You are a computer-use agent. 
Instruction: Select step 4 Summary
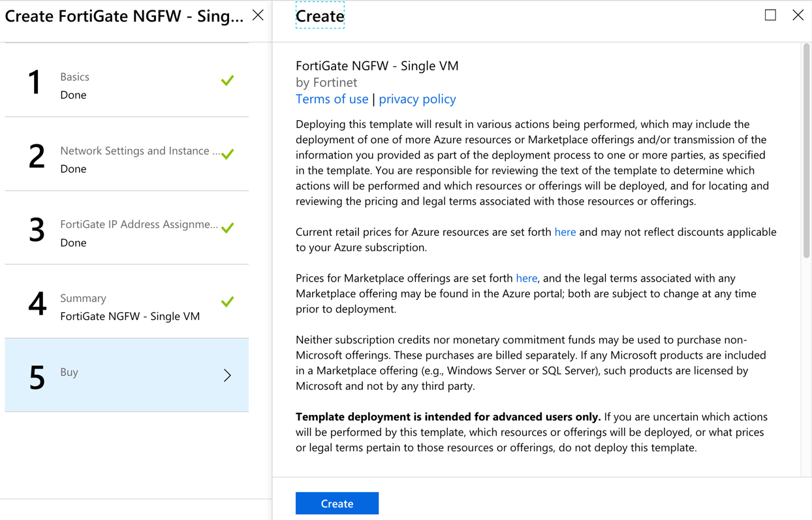click(127, 302)
